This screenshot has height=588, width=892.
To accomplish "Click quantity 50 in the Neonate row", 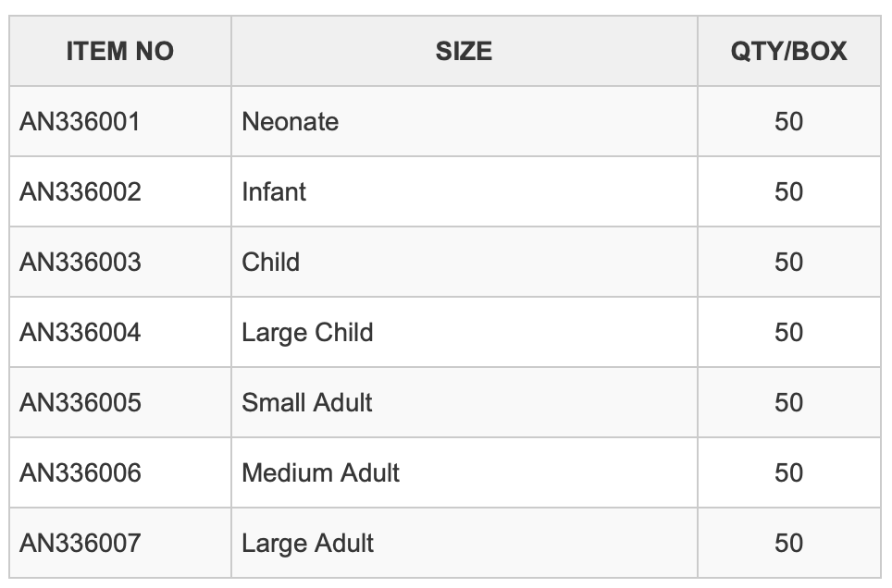I will click(789, 122).
